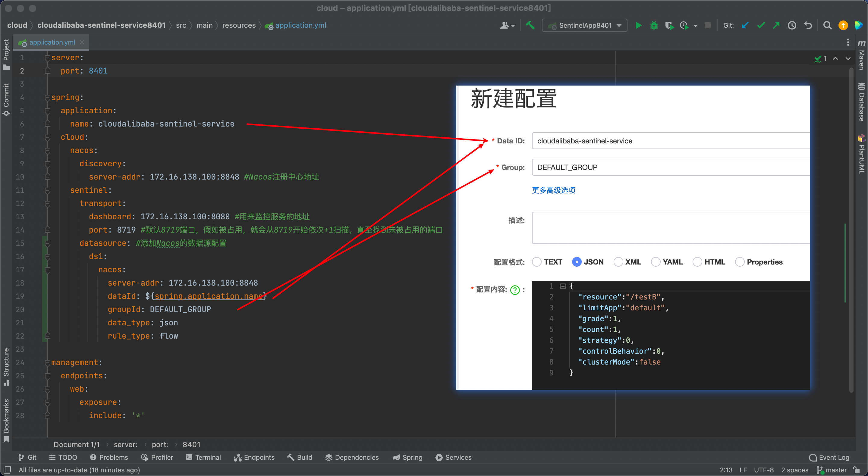Open Structure tool window on left sidebar
Screen dimensions: 868x476
click(x=6, y=367)
